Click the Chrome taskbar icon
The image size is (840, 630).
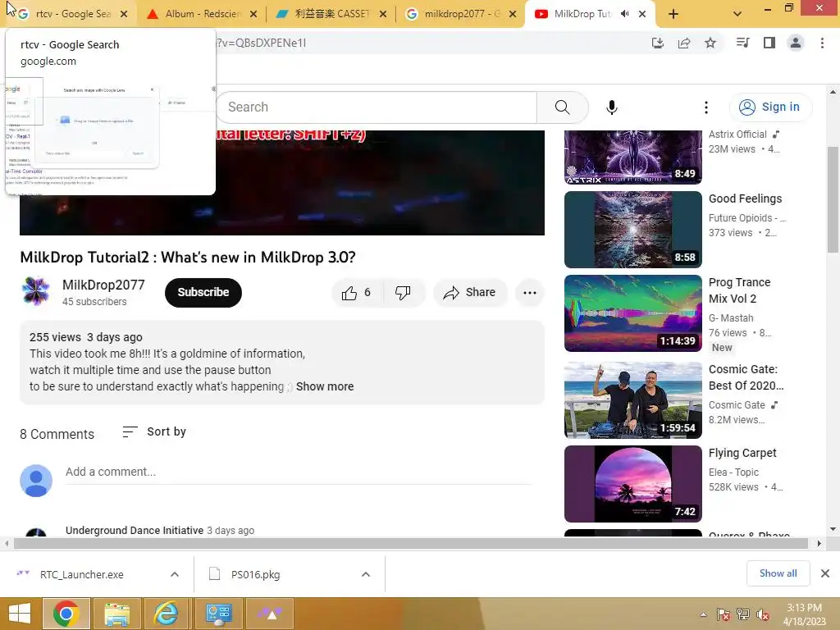[66, 614]
